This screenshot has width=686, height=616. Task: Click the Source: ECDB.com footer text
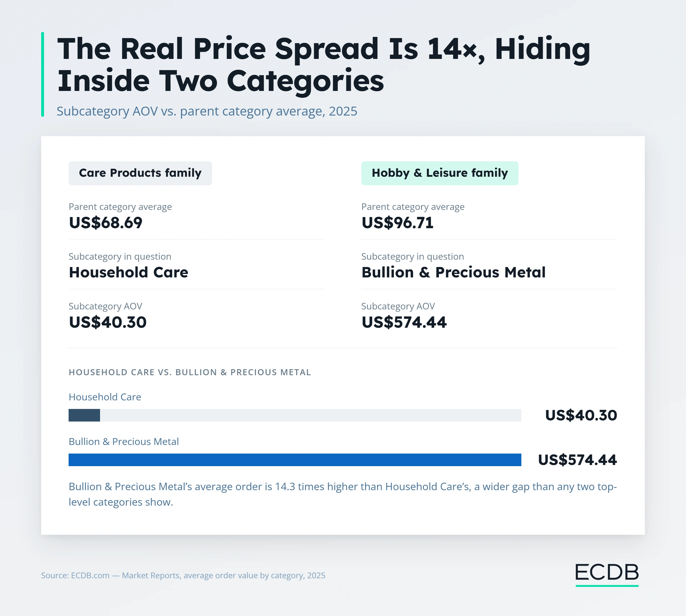(x=183, y=575)
